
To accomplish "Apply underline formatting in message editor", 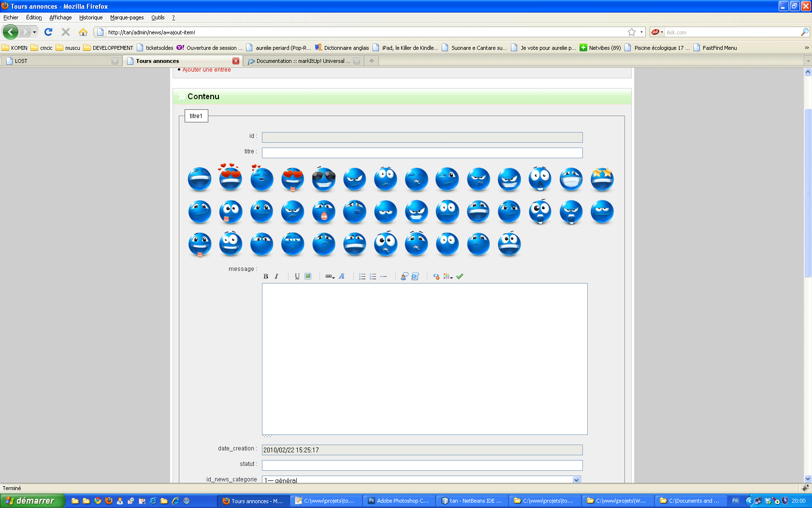I will [297, 276].
